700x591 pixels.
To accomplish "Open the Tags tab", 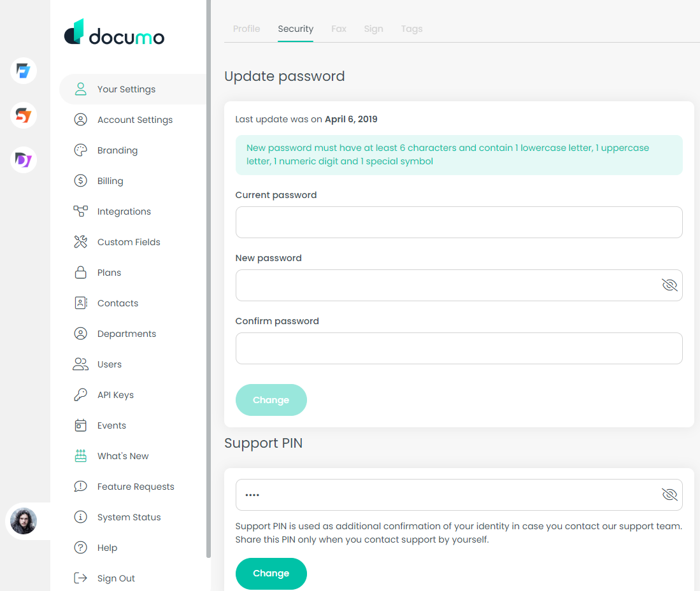I will [x=411, y=29].
